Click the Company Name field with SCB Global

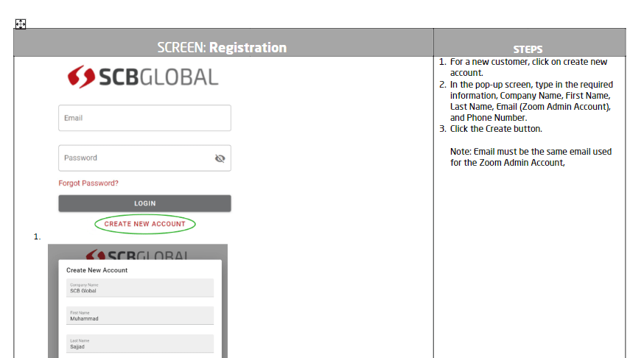tap(140, 288)
